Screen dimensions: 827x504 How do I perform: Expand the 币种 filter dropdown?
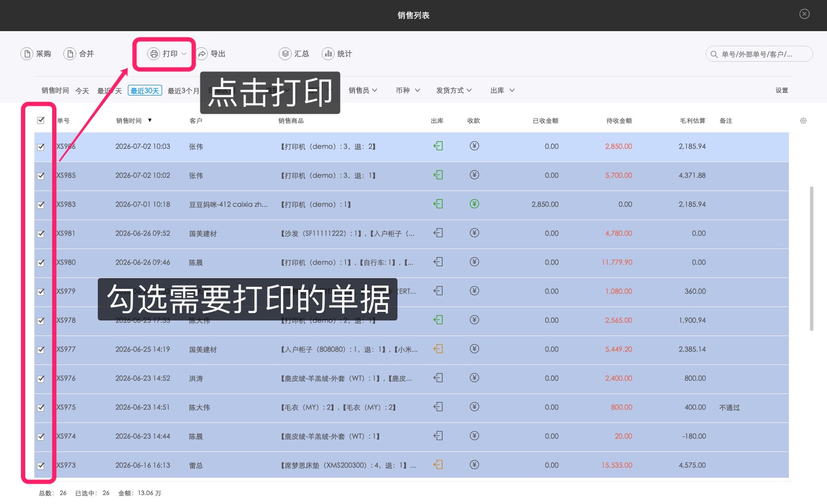coord(408,90)
